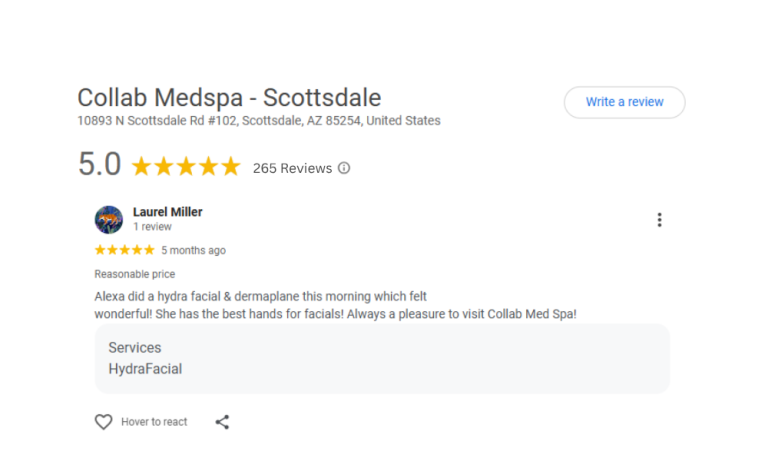This screenshot has height=461, width=768.
Task: Open the three-dot review options menu
Action: [x=659, y=220]
